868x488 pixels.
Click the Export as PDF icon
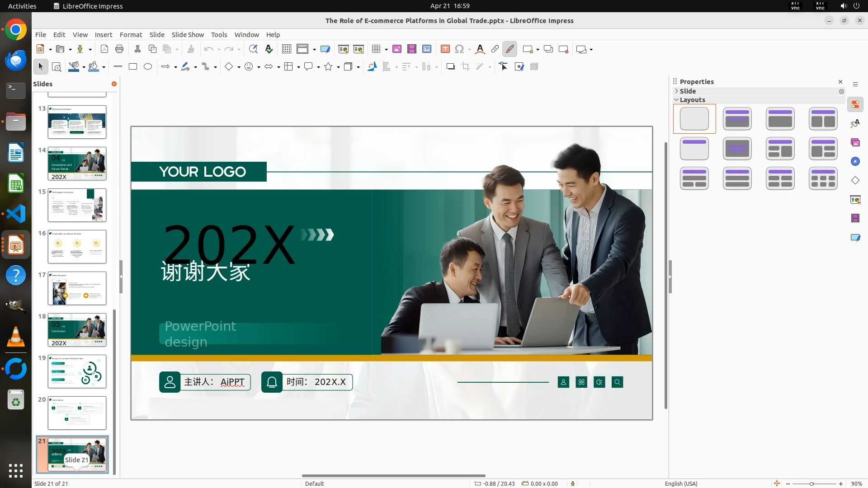(104, 49)
